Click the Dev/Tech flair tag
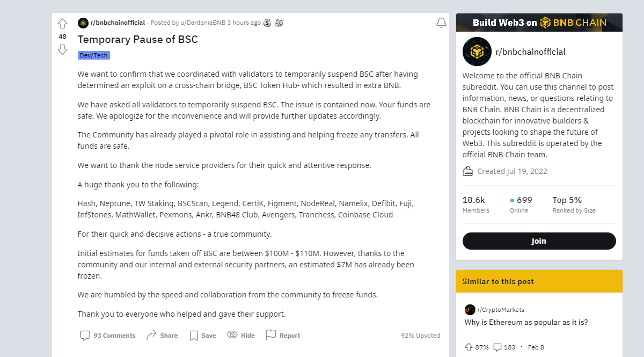644x357 pixels. coord(94,55)
